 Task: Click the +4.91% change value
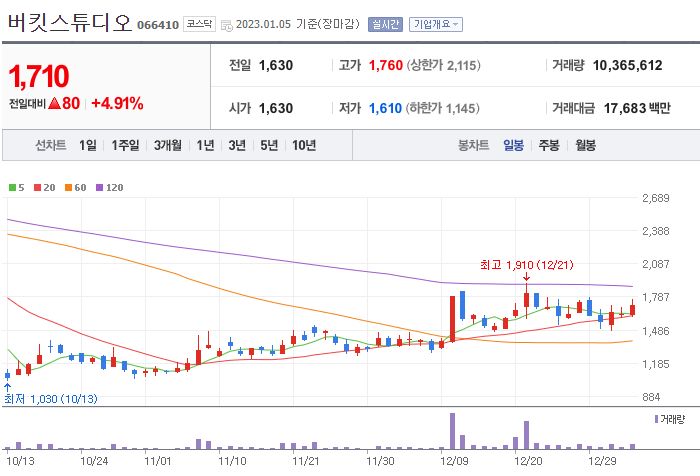pos(117,104)
